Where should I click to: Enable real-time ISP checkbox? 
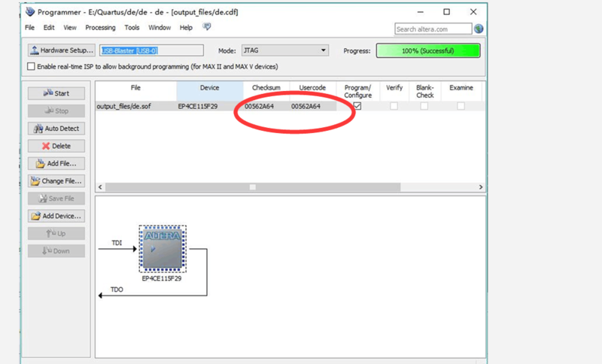[31, 66]
